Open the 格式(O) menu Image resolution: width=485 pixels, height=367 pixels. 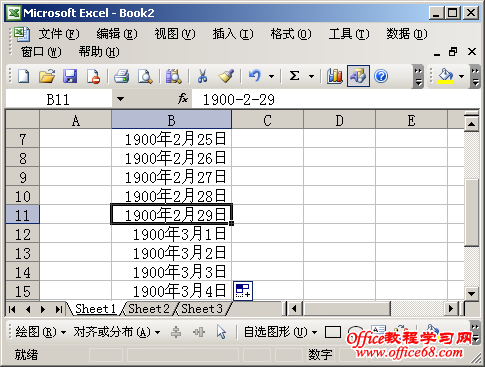point(291,34)
